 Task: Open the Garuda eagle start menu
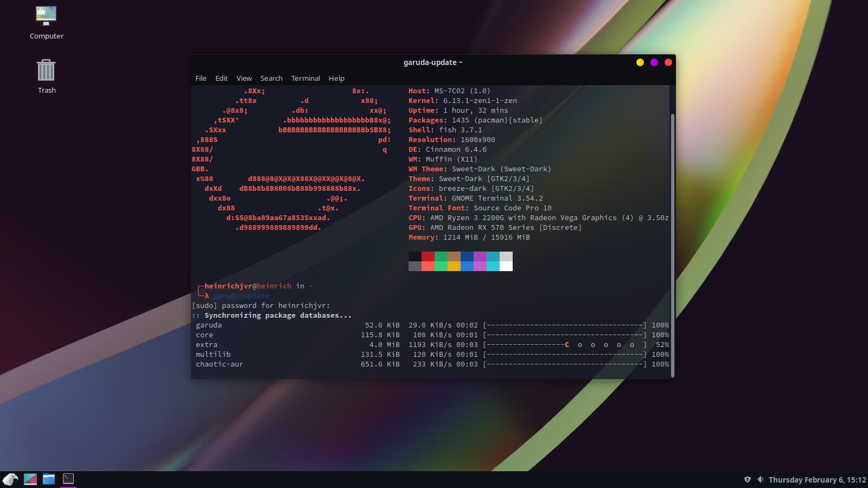10,479
